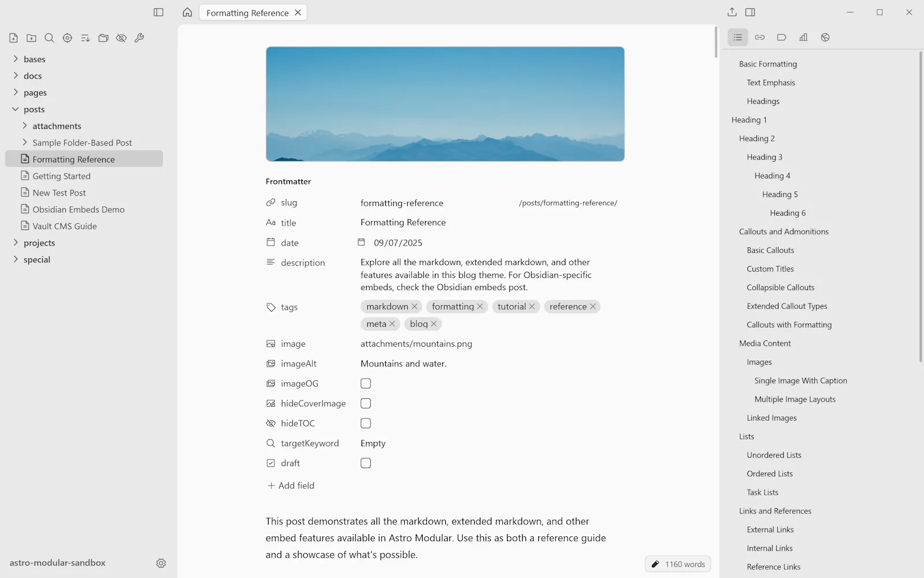The image size is (924, 578).
Task: Check the imageOG checkbox
Action: [x=366, y=383]
